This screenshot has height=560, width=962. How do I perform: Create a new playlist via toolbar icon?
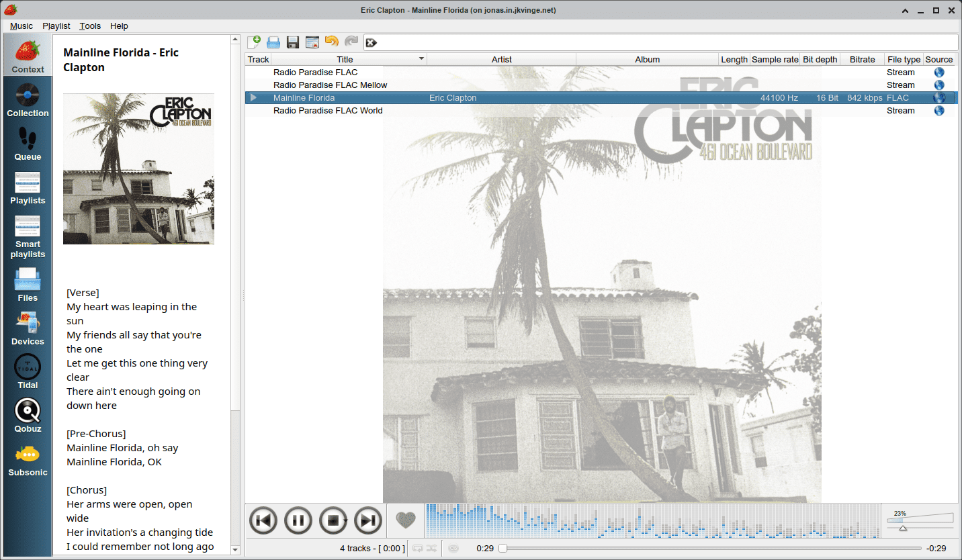coord(254,42)
